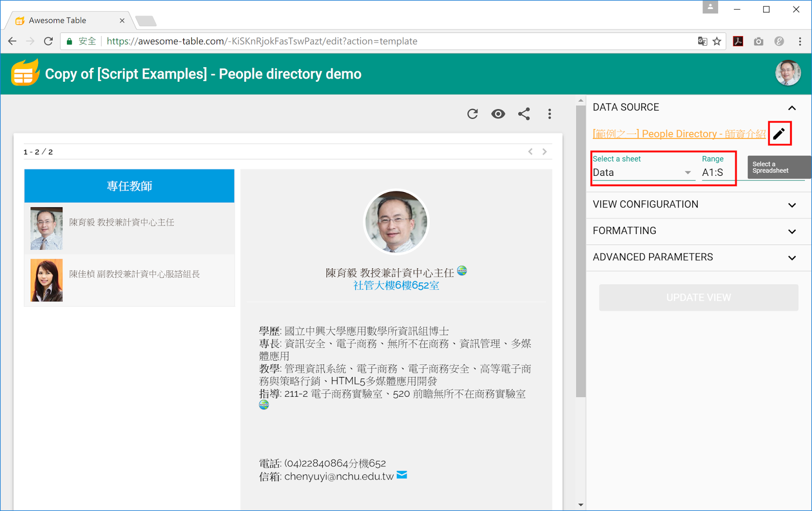Open the Select a sheet dropdown
Image resolution: width=812 pixels, height=511 pixels.
point(642,173)
